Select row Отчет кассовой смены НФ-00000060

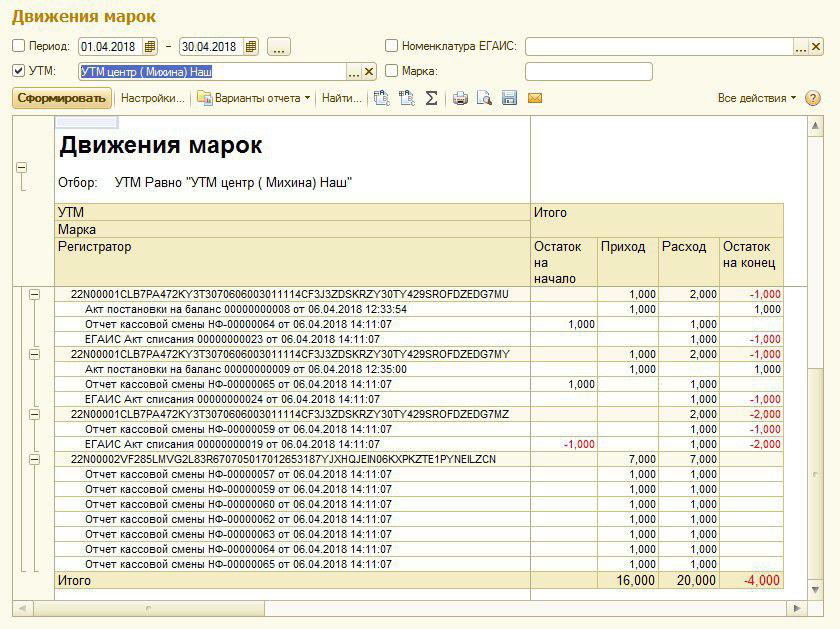tap(418, 504)
